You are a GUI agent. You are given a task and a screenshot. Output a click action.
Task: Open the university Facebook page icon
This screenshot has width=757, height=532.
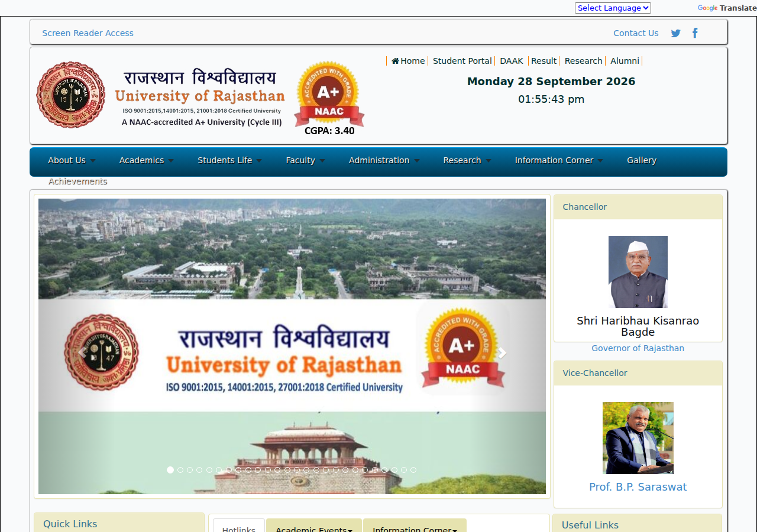coord(695,33)
